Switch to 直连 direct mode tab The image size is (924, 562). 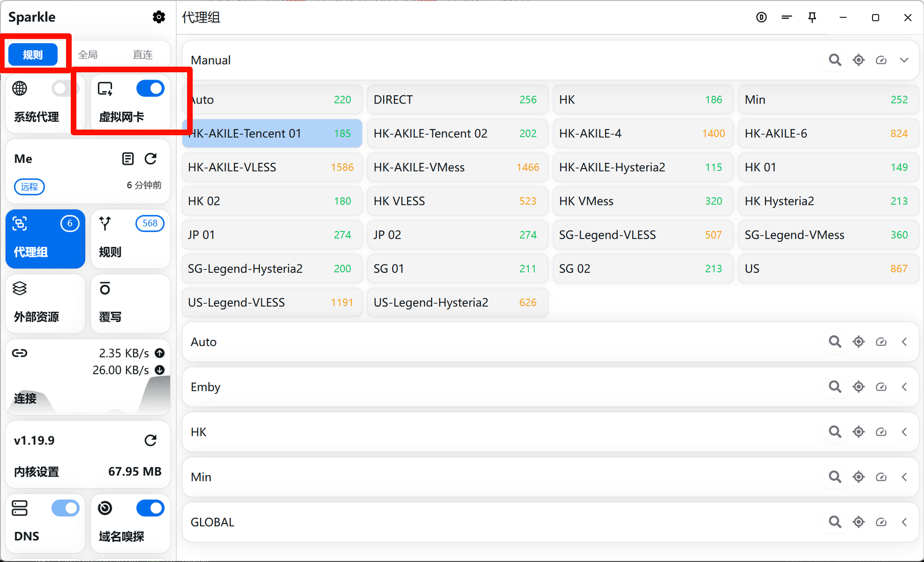[142, 55]
